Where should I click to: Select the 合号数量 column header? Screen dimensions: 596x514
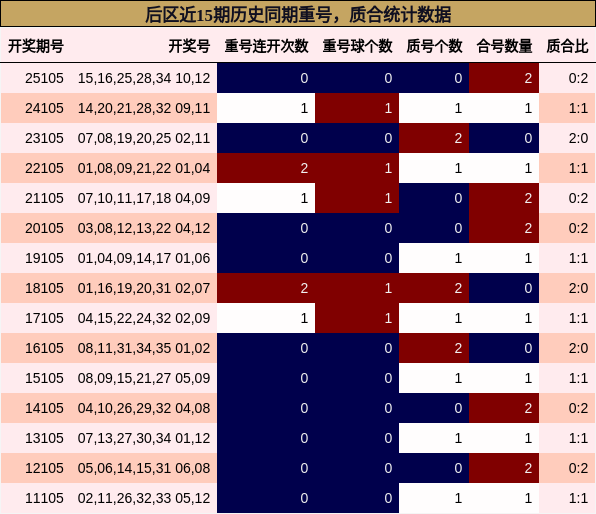(504, 46)
